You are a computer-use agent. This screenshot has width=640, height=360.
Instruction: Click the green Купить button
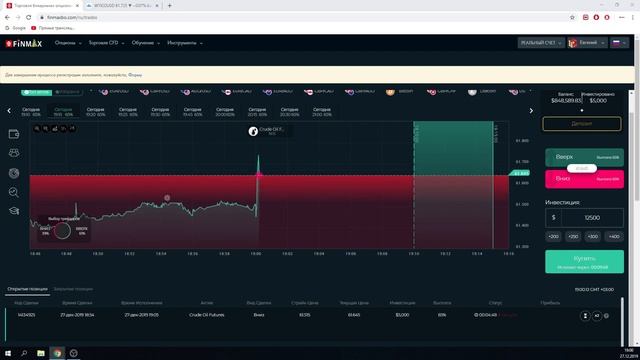[584, 262]
